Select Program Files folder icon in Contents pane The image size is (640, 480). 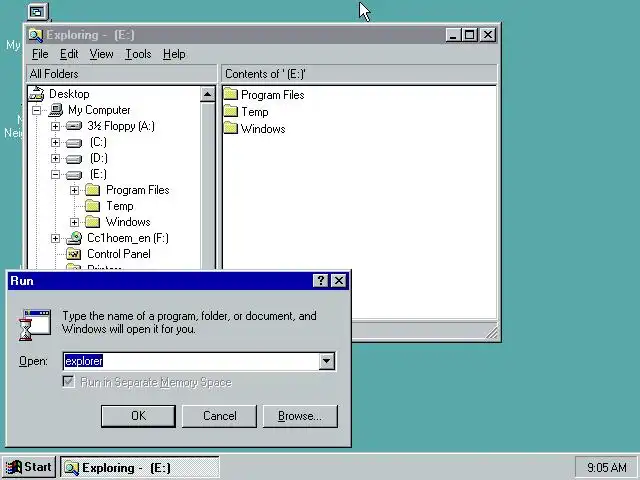pos(231,95)
